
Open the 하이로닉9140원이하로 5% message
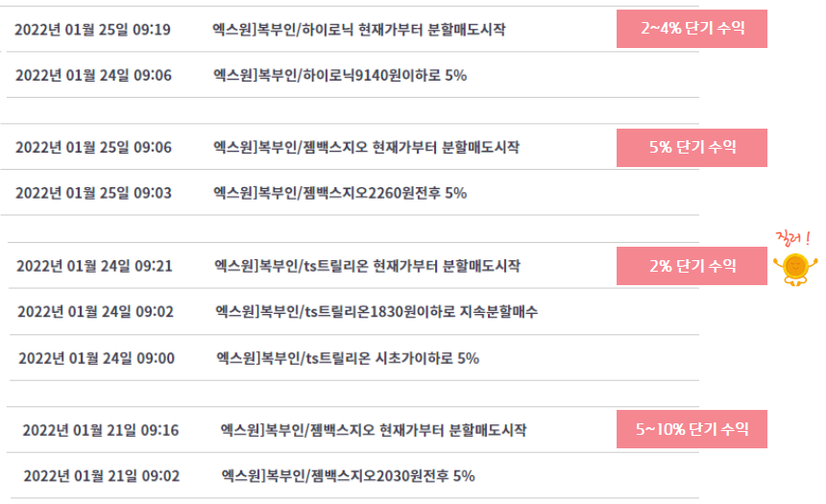click(x=340, y=75)
